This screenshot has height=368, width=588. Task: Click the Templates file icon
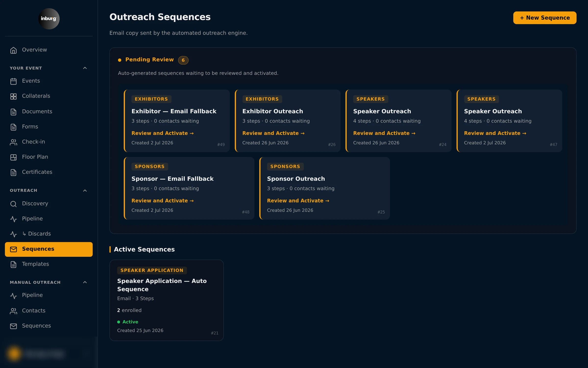13,264
